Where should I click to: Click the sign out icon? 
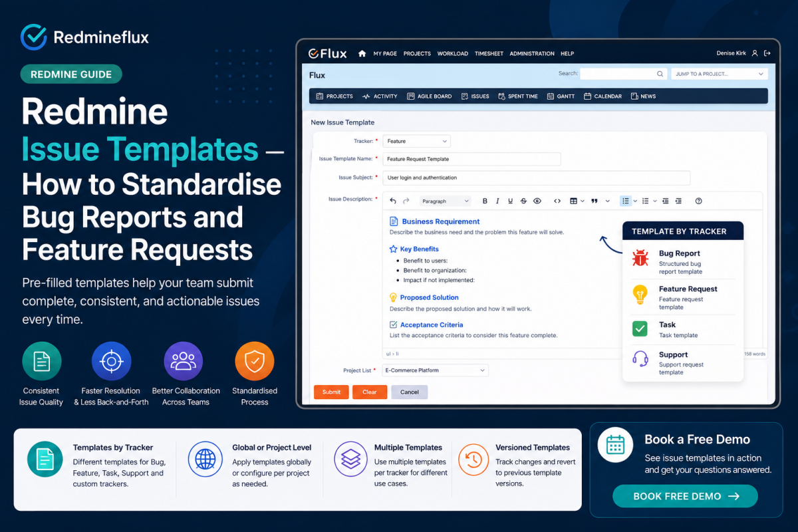coord(767,53)
